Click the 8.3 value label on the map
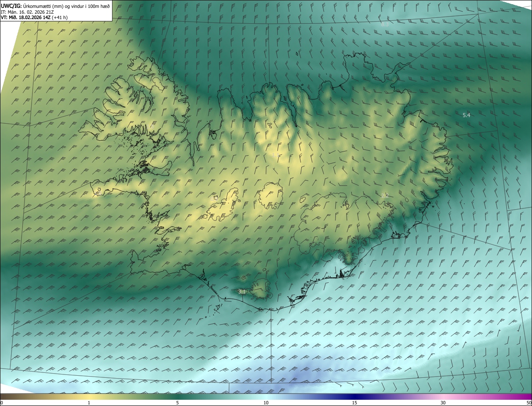Image resolution: width=532 pixels, height=406 pixels. [385, 24]
